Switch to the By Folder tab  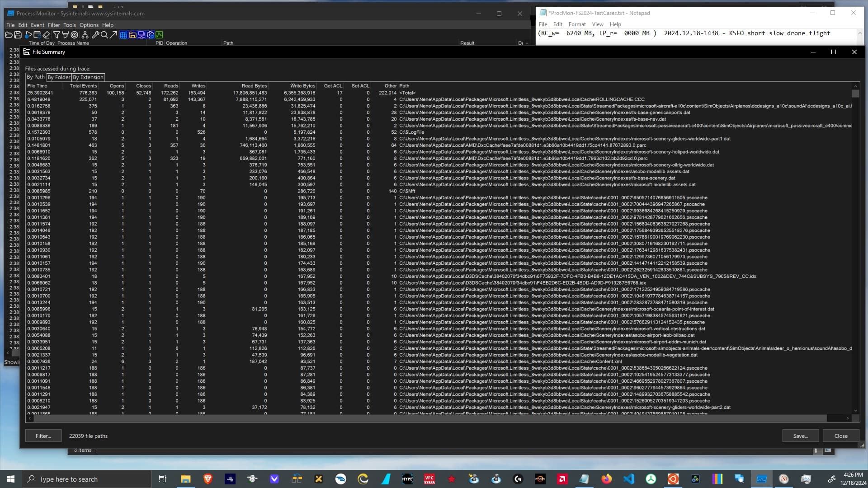[x=59, y=77]
